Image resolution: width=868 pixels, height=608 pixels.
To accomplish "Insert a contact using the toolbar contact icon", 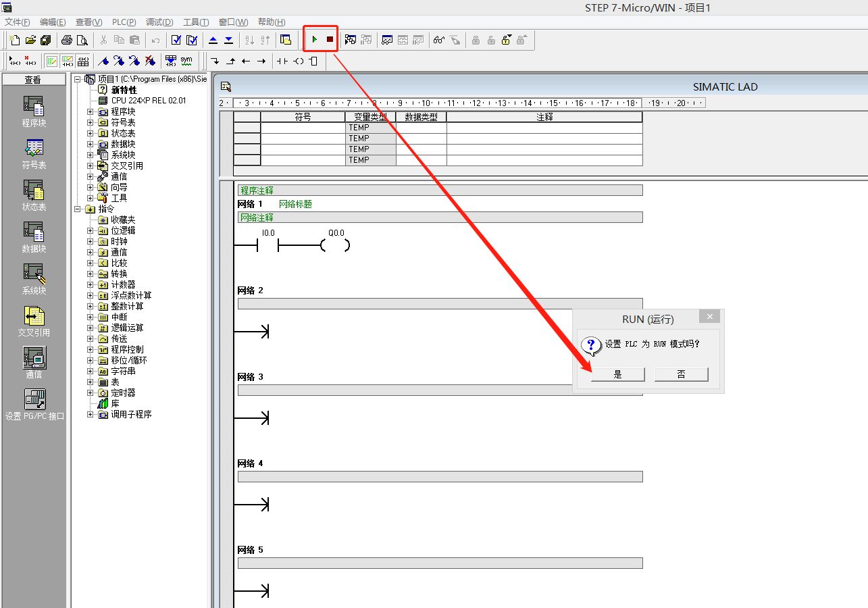I will point(282,61).
